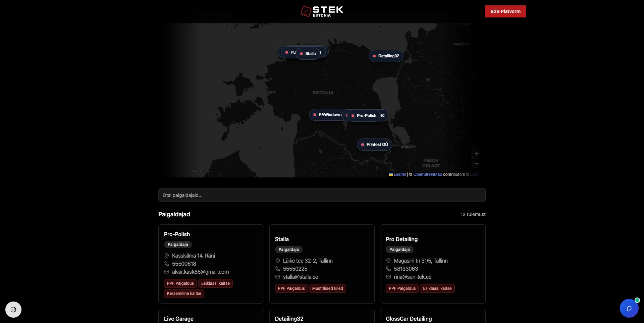Select the Keraamiline kaitse tag

pyautogui.click(x=184, y=293)
